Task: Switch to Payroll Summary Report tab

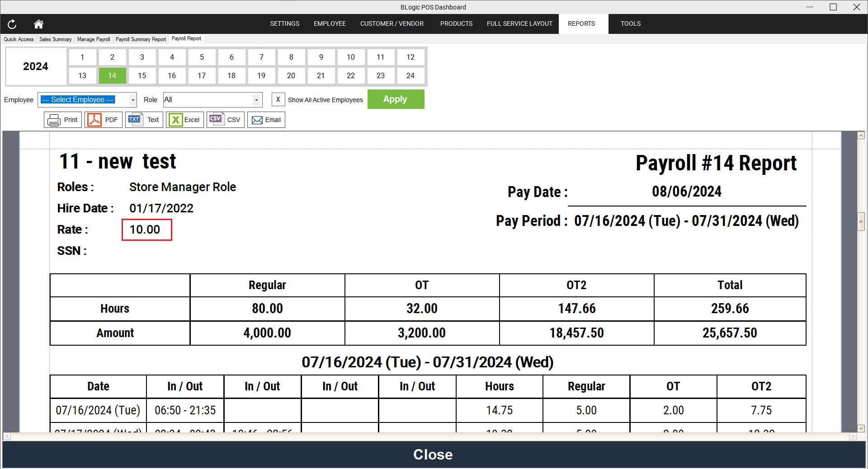Action: [141, 39]
